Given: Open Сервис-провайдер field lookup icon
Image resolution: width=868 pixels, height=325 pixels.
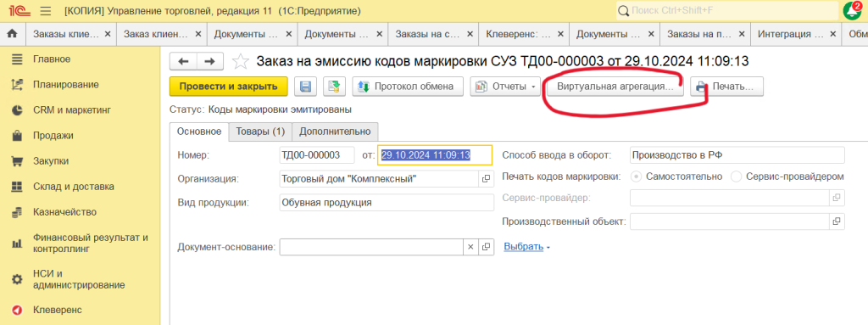Looking at the screenshot, I should coord(837,198).
